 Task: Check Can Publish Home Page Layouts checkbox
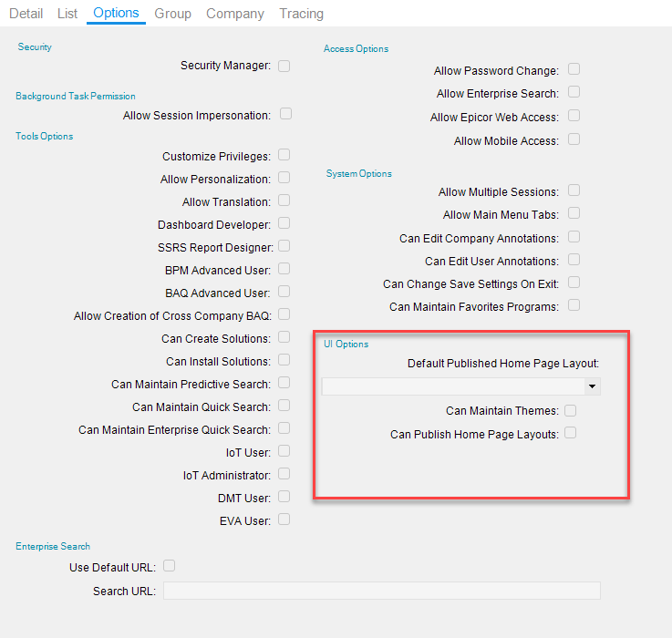570,433
